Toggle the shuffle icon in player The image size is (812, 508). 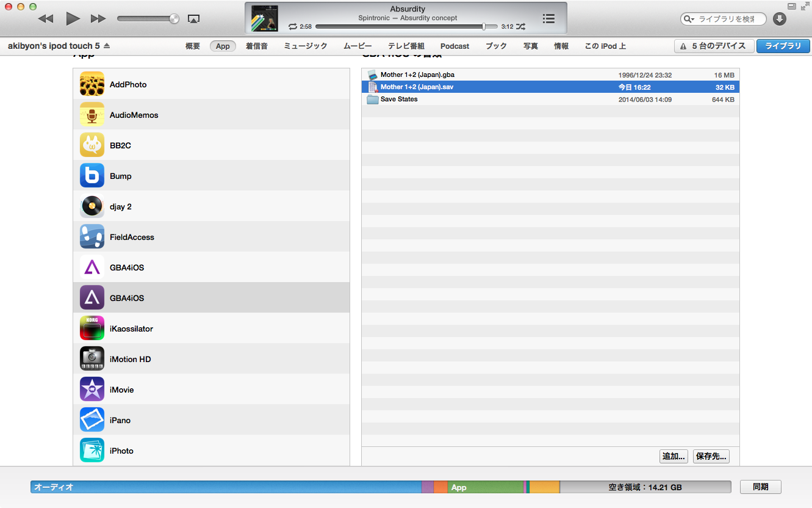(520, 27)
